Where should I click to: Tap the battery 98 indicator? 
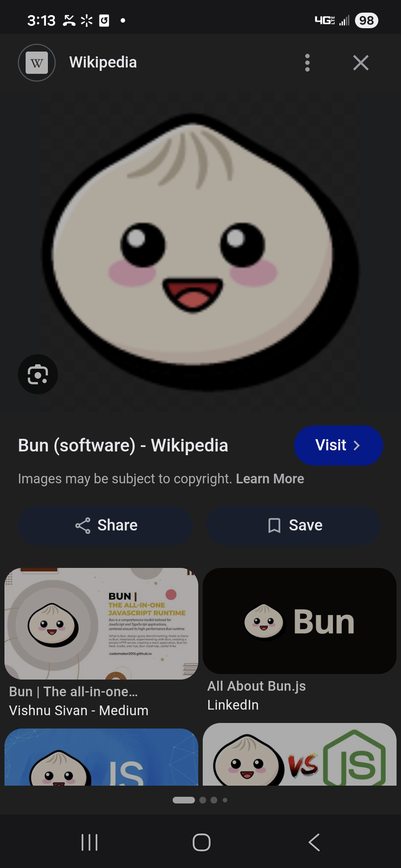pos(366,20)
